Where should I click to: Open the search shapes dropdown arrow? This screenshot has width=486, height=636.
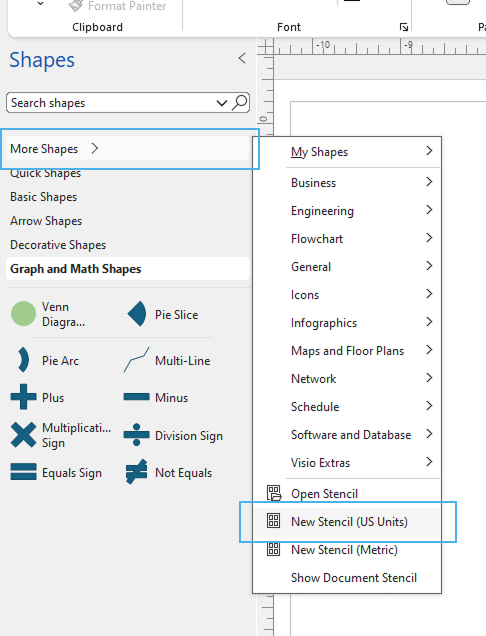click(221, 103)
